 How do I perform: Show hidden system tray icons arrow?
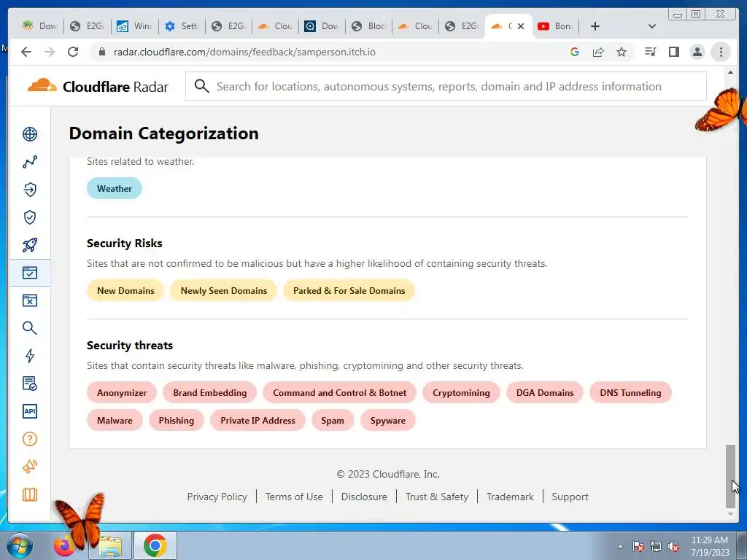[620, 546]
